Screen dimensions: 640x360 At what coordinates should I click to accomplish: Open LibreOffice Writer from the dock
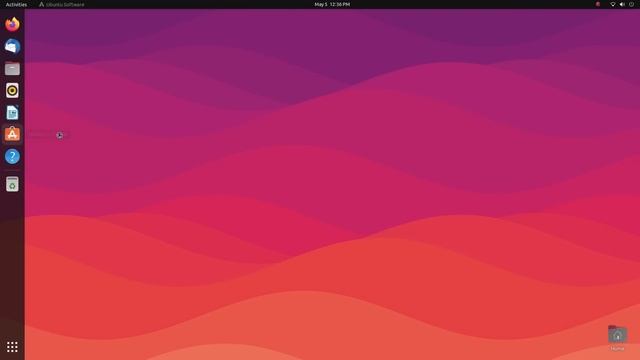(12, 113)
